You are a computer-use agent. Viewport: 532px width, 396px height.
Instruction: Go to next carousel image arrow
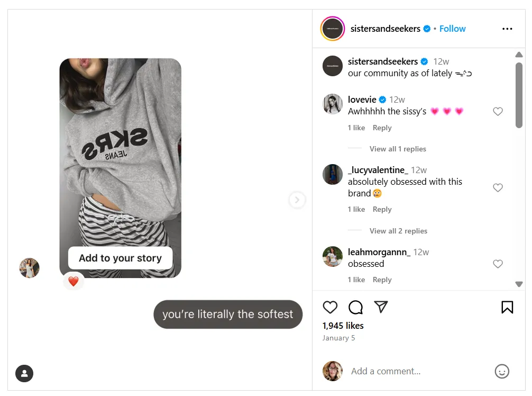(x=297, y=200)
